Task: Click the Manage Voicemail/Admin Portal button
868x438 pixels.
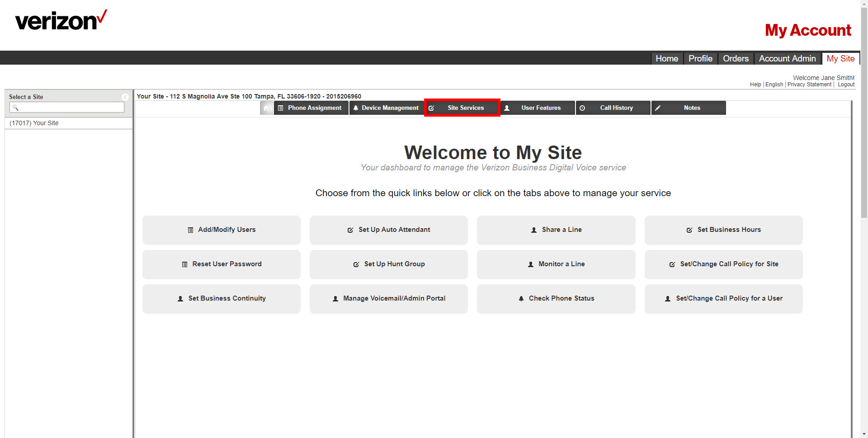Action: tap(389, 299)
